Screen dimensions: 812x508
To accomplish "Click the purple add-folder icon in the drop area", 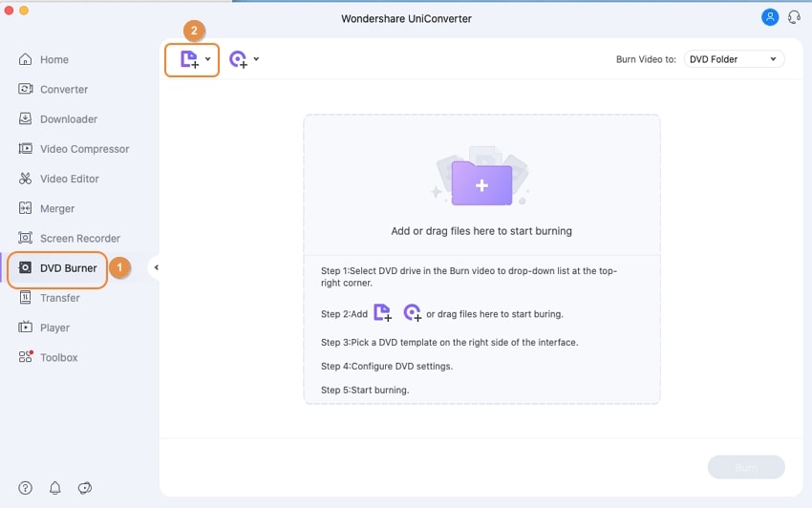I will coord(481,182).
